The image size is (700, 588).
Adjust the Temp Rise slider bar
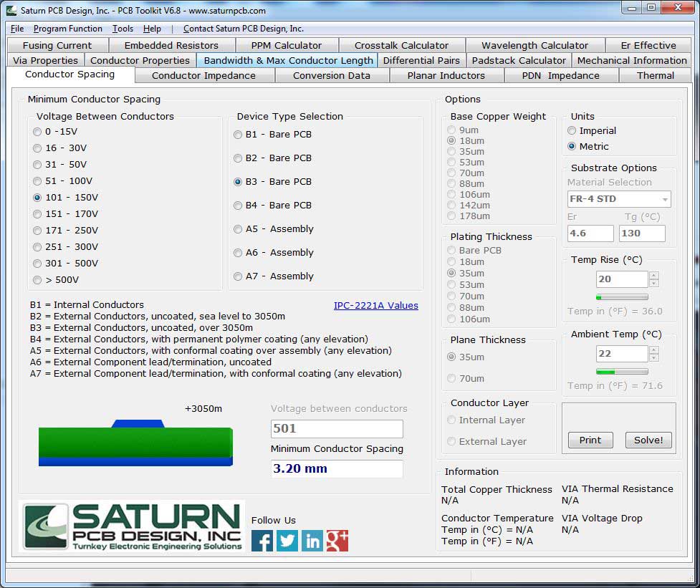622,297
